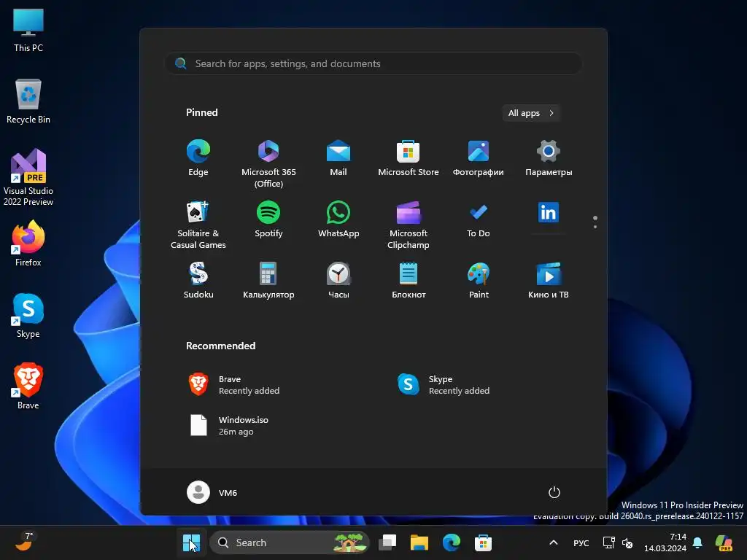Screen dimensions: 747x560
Task: Open Блокнот notepad
Action: (409, 281)
